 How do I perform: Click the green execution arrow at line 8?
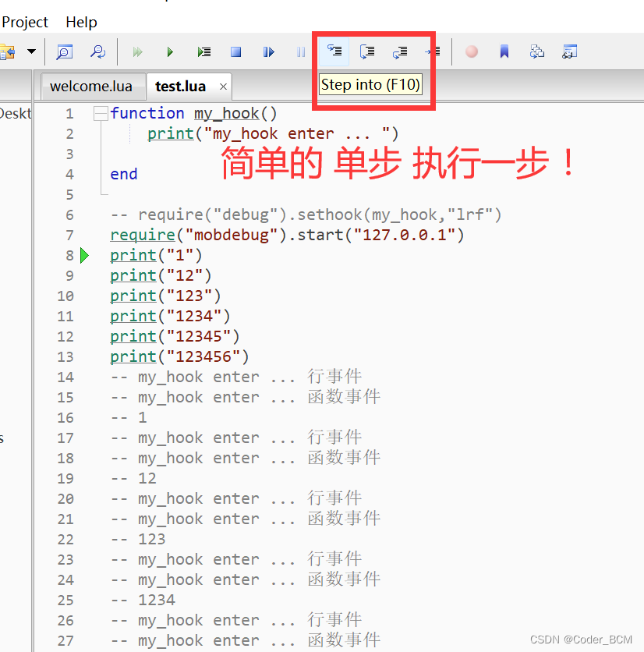click(x=84, y=255)
